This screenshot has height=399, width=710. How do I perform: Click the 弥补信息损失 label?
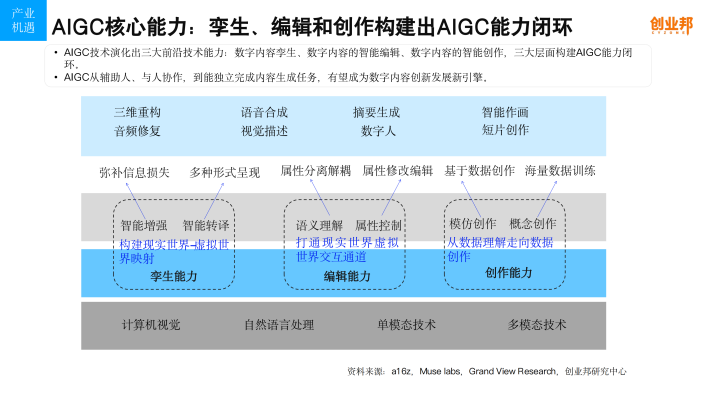134,173
